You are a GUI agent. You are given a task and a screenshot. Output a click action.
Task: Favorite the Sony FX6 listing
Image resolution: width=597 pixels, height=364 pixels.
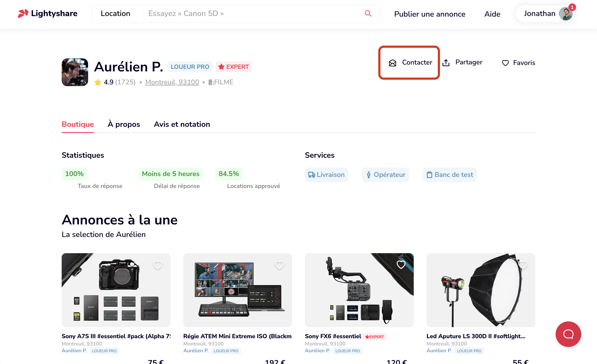pos(401,265)
